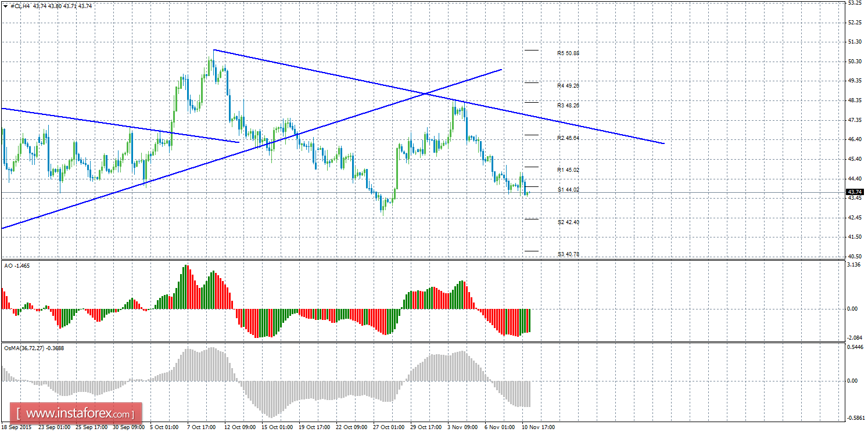Screen dimensions: 868x432
Task: Select the 0.5446 value on the OsMA scale
Action: click(x=855, y=347)
